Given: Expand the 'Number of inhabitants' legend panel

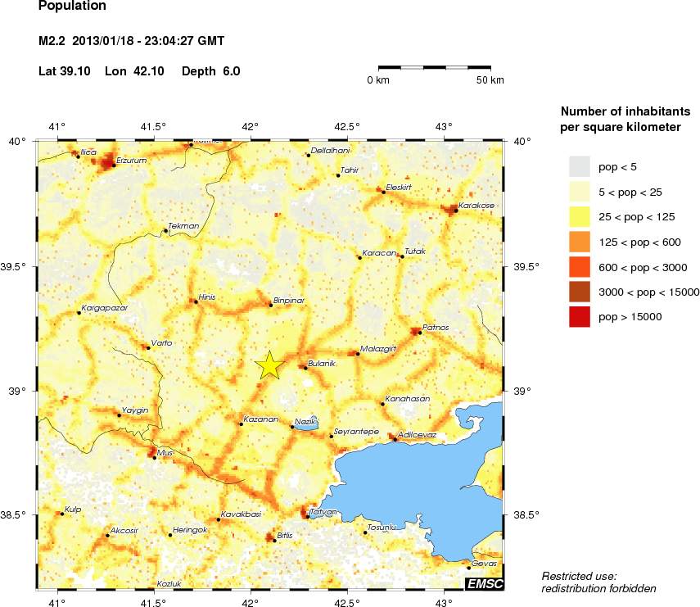Looking at the screenshot, I should coord(625,111).
